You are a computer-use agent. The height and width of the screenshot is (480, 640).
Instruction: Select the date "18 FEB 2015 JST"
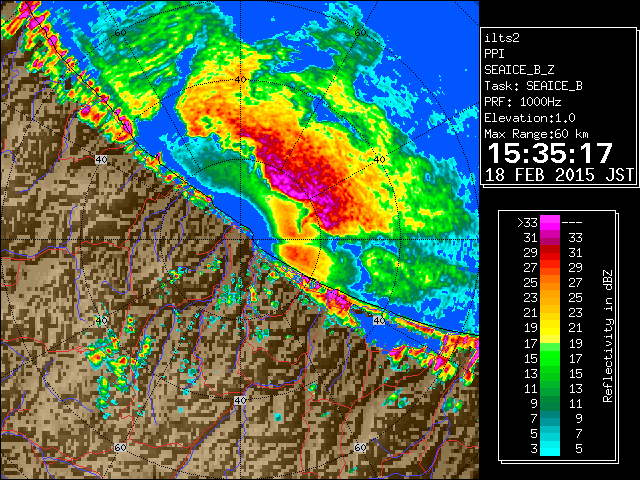pos(559,175)
